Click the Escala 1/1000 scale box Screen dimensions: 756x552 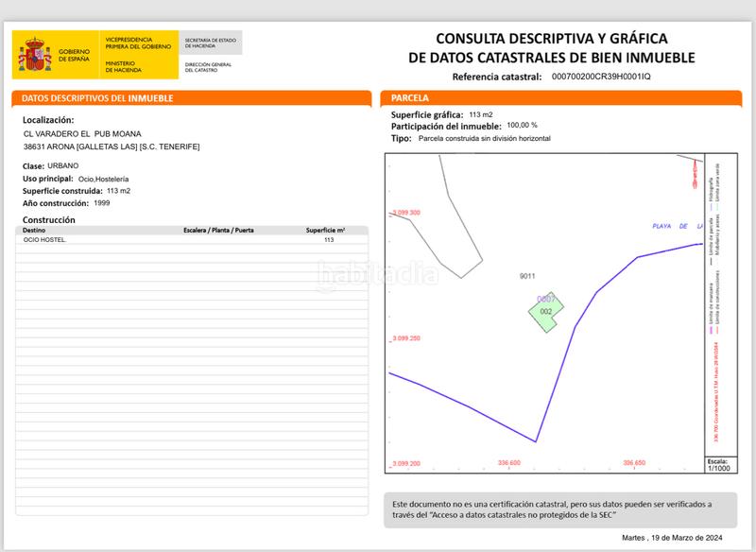point(717,463)
